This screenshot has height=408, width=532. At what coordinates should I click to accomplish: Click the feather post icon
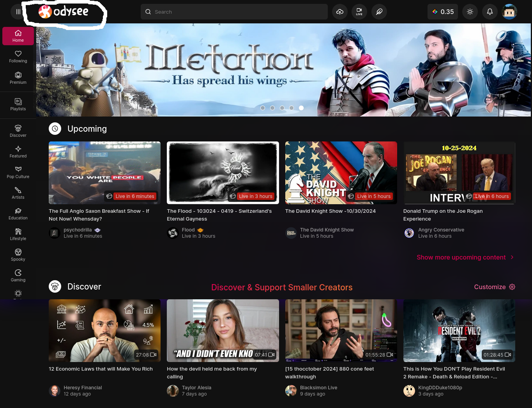click(x=379, y=12)
